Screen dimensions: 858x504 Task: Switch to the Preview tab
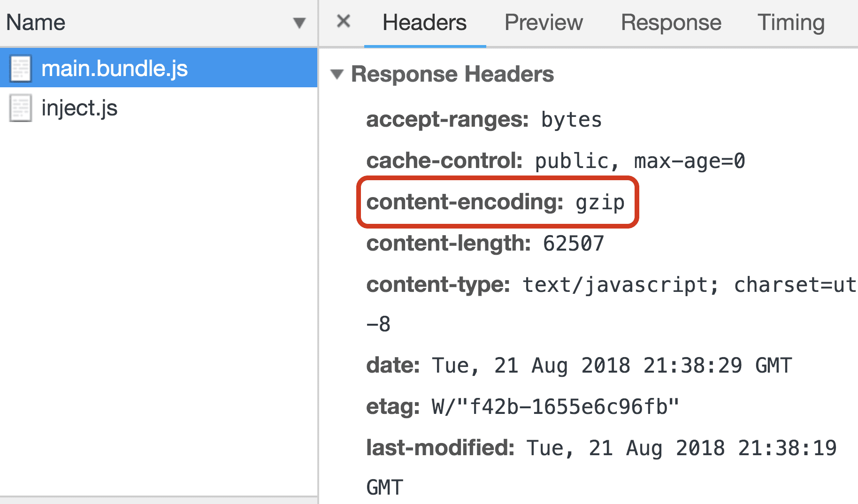point(543,22)
